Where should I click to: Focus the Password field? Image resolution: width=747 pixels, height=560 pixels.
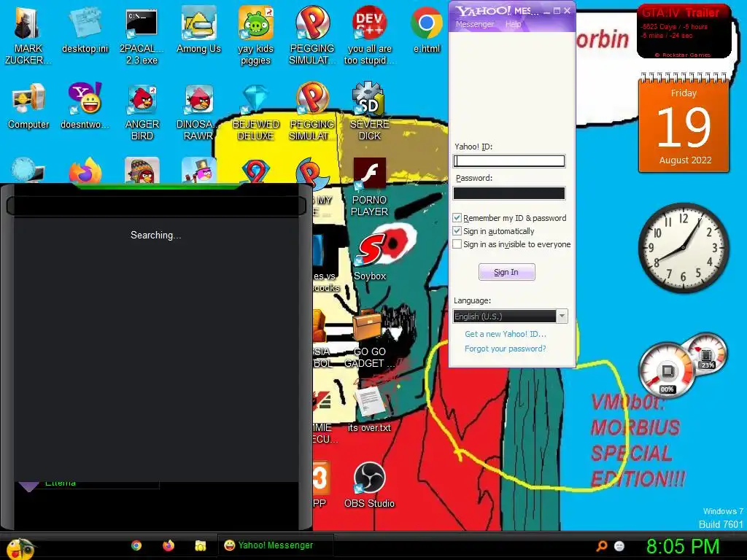coord(508,192)
